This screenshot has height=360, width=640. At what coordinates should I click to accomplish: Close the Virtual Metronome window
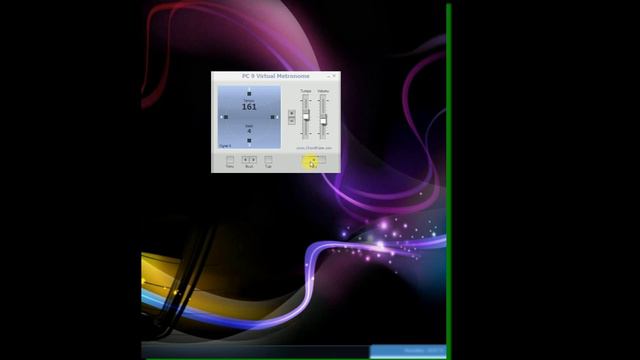[334, 76]
